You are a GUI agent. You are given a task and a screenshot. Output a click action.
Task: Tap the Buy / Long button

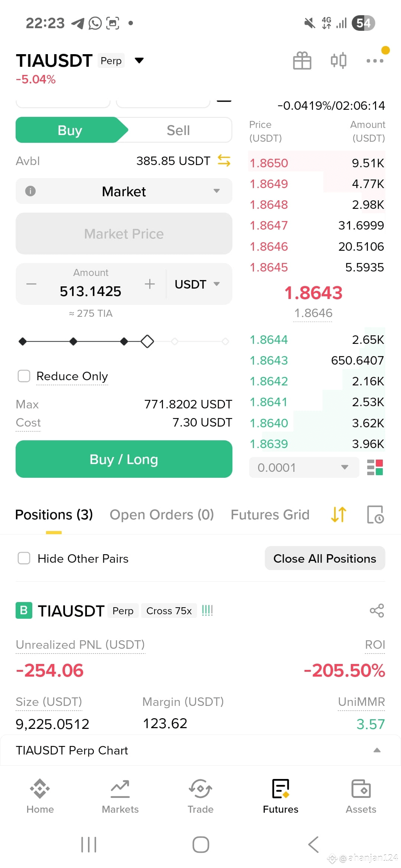124,459
